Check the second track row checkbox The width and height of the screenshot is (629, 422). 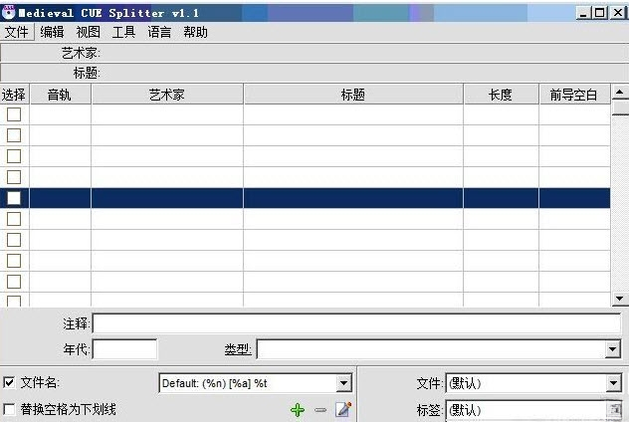[14, 135]
